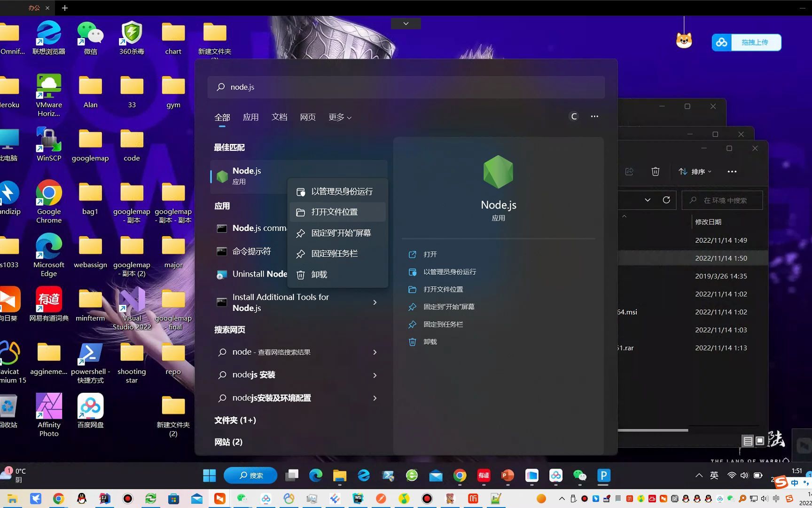Collapse top dropdown chevron handle
The width and height of the screenshot is (812, 508).
(x=406, y=24)
